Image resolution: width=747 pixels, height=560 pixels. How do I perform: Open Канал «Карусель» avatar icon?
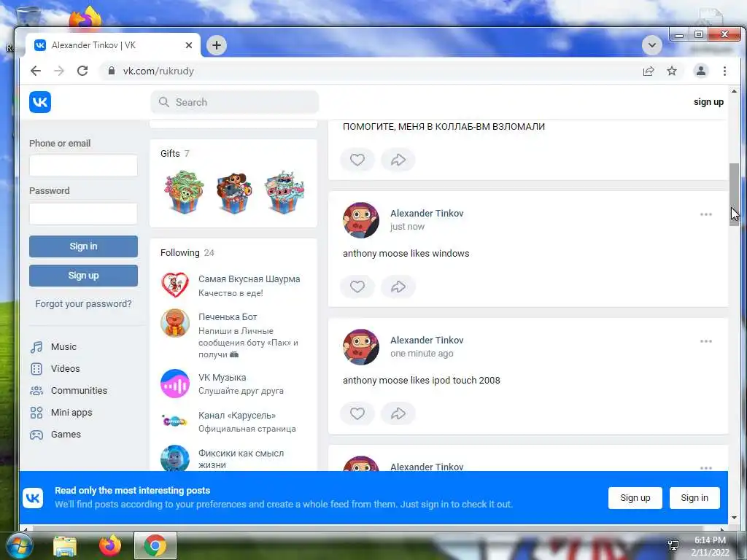coord(175,421)
